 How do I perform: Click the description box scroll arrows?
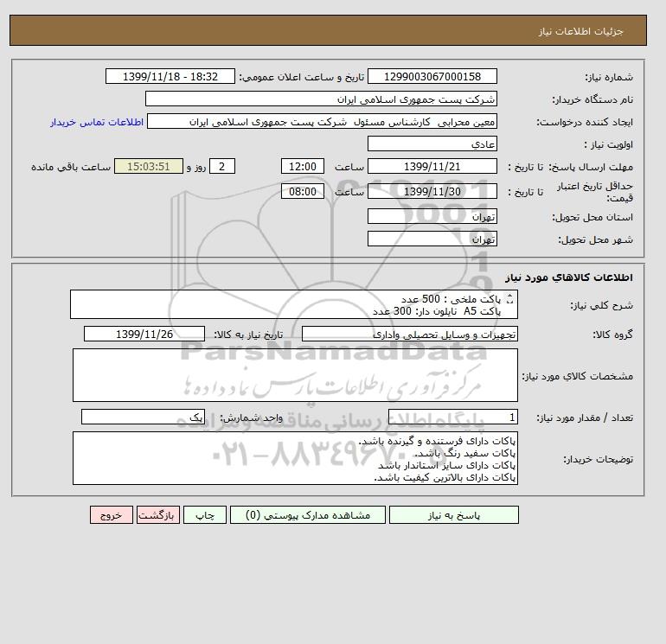(510, 299)
